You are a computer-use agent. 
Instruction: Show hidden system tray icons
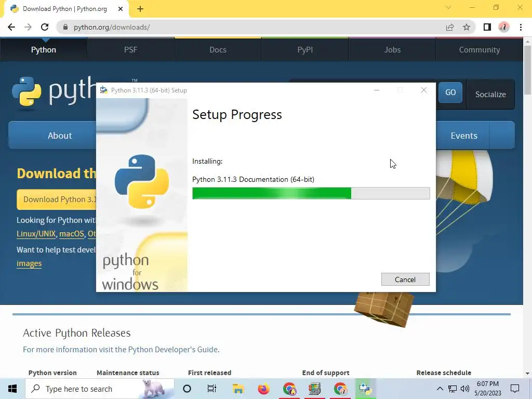tap(440, 389)
